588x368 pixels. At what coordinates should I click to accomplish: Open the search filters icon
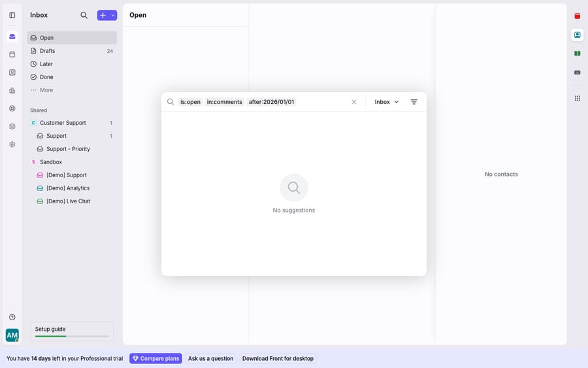point(414,102)
